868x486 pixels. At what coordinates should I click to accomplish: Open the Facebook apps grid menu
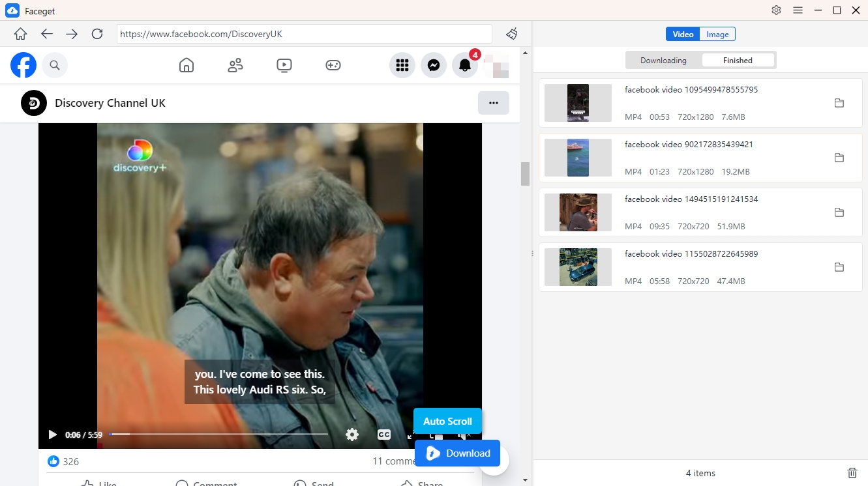tap(402, 65)
